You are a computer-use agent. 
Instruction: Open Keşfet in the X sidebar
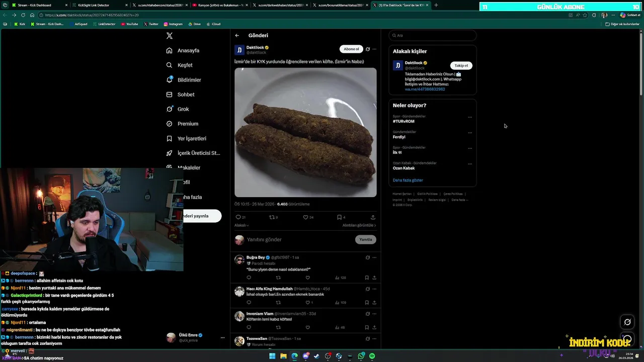pyautogui.click(x=180, y=65)
